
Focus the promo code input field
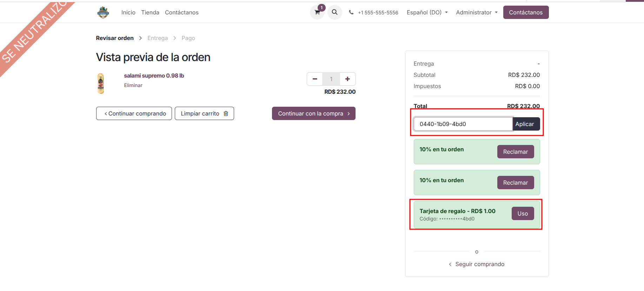tap(463, 124)
